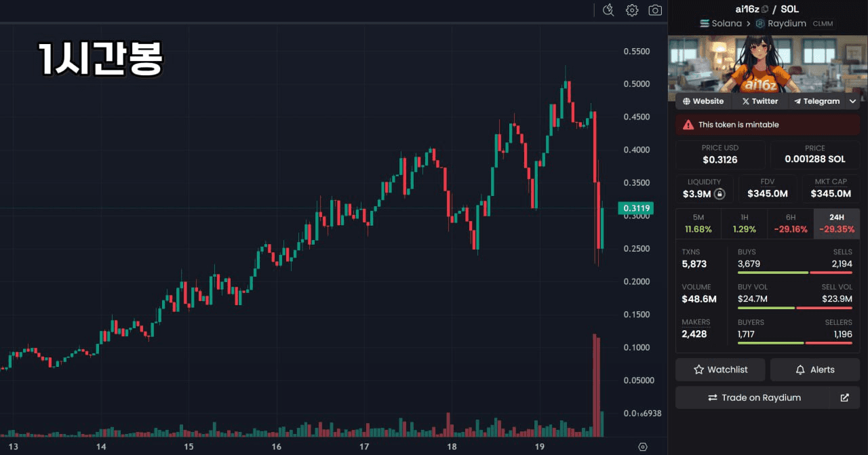Open the token Website link

703,102
